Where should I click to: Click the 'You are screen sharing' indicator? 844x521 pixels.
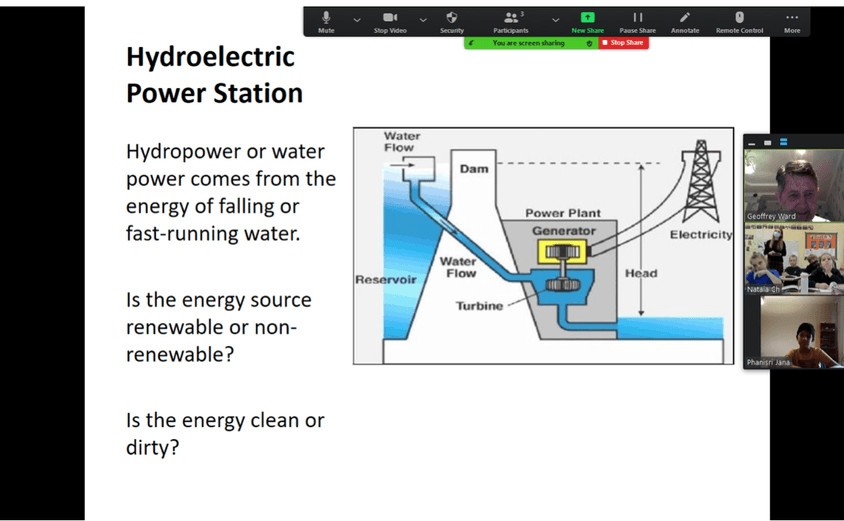pos(528,43)
